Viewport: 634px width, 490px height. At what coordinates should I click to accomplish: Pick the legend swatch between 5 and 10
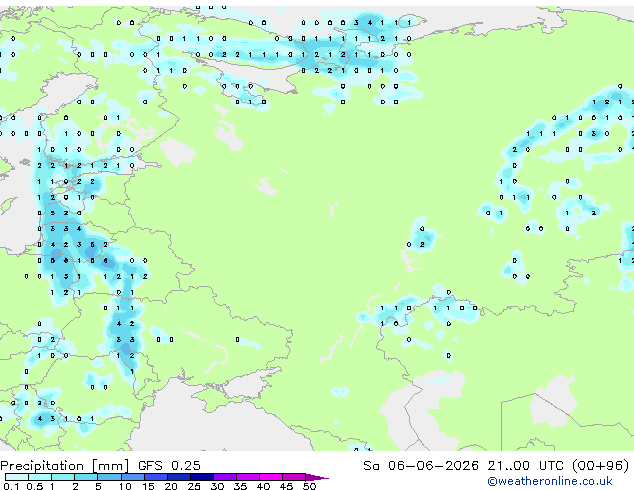pos(110,477)
